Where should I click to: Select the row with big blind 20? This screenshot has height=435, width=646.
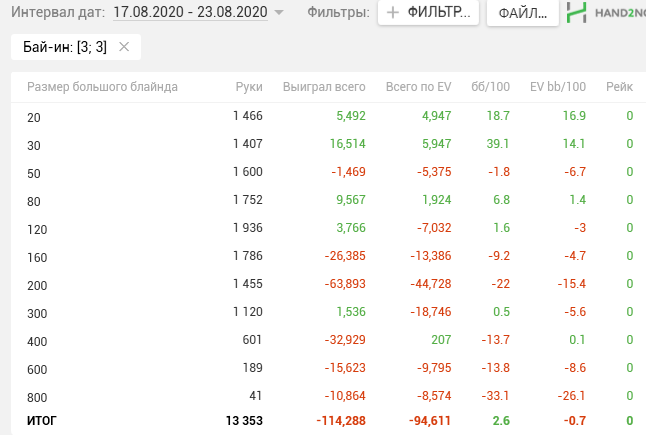coord(328,117)
